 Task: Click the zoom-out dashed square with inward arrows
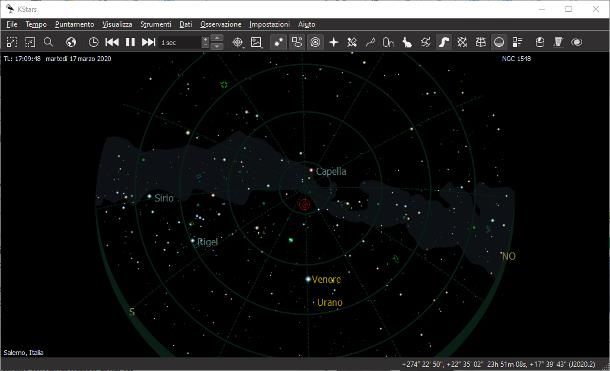(x=30, y=42)
